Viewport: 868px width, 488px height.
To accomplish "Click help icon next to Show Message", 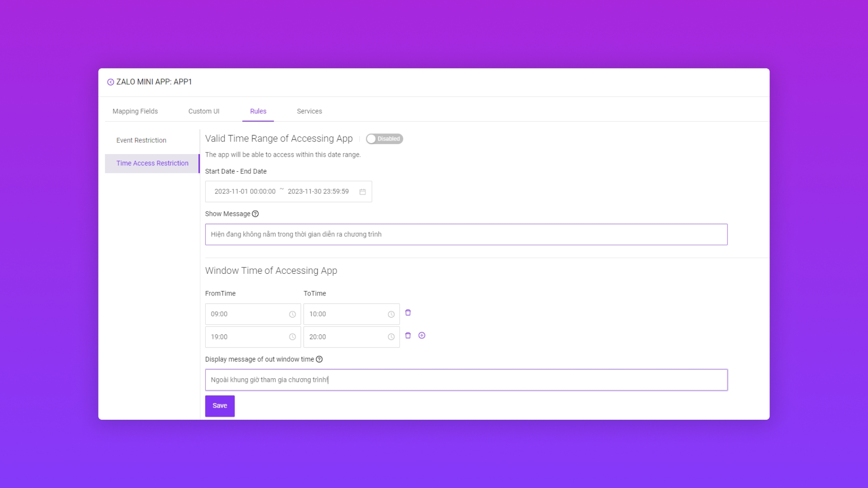I will pos(255,214).
